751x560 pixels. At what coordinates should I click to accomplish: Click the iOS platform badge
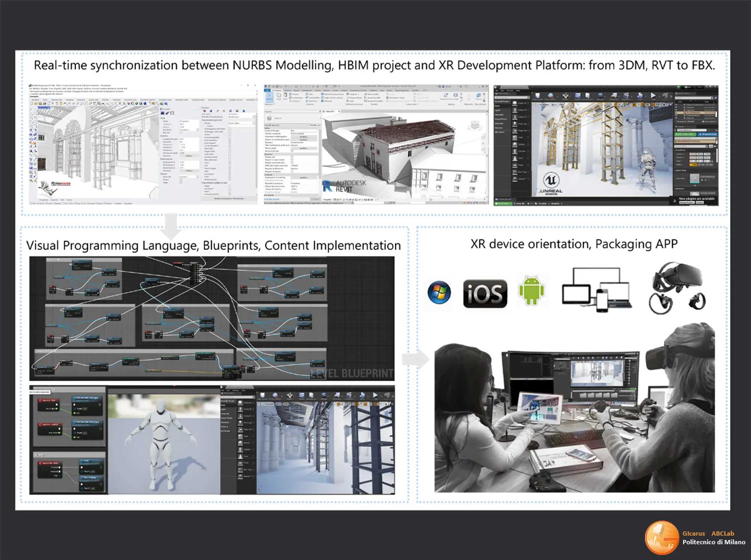pos(485,294)
